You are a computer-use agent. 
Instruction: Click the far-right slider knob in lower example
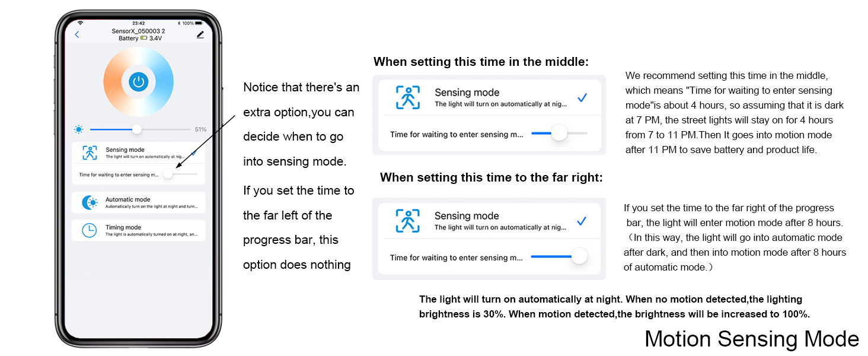coord(579,257)
